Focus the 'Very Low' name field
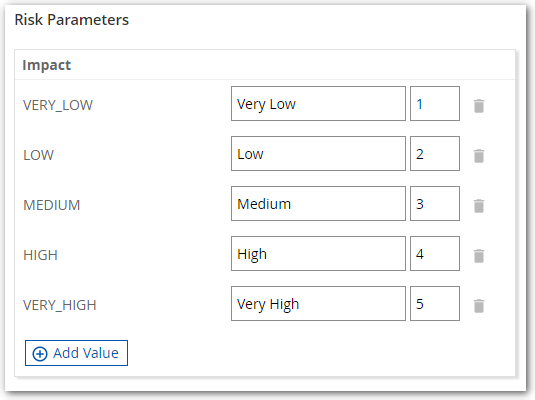 click(x=318, y=103)
